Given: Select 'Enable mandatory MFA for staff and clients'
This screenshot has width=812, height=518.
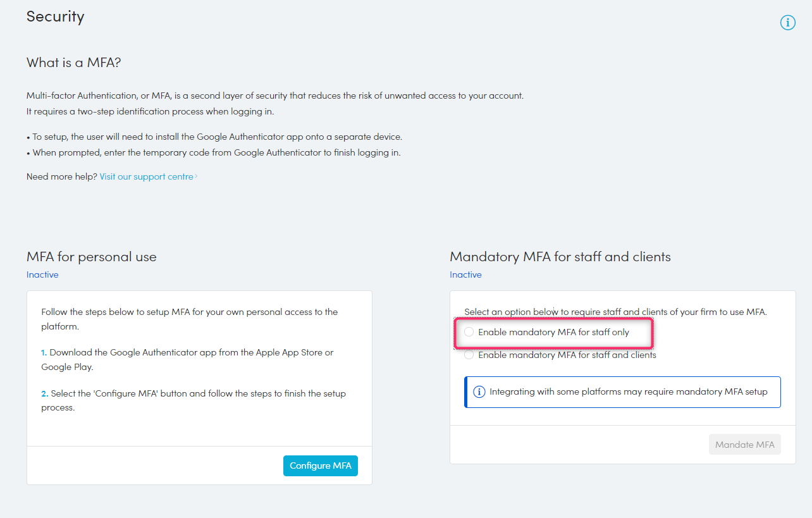Looking at the screenshot, I should coord(469,355).
